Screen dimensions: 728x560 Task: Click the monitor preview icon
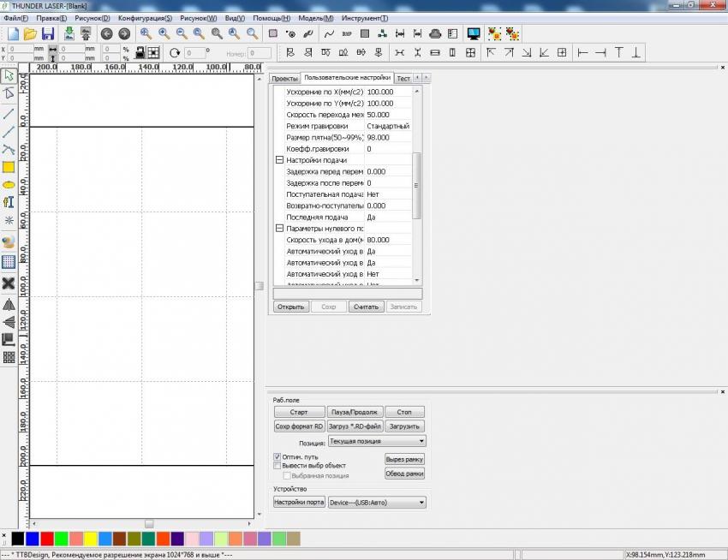click(x=473, y=34)
